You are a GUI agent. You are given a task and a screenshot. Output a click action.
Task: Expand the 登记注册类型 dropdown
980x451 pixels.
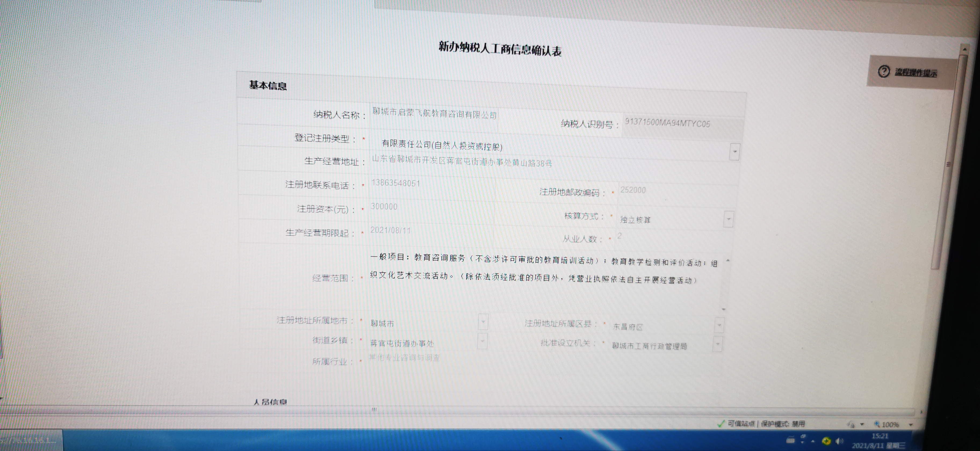pos(734,152)
